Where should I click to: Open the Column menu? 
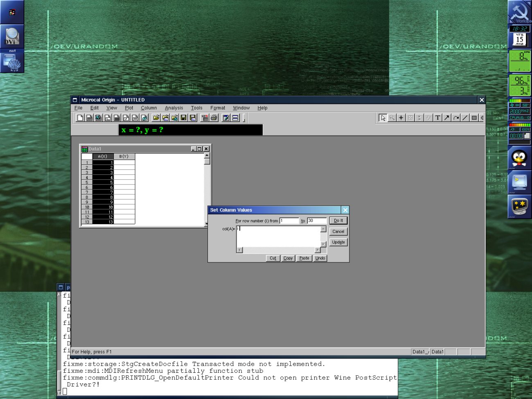149,108
